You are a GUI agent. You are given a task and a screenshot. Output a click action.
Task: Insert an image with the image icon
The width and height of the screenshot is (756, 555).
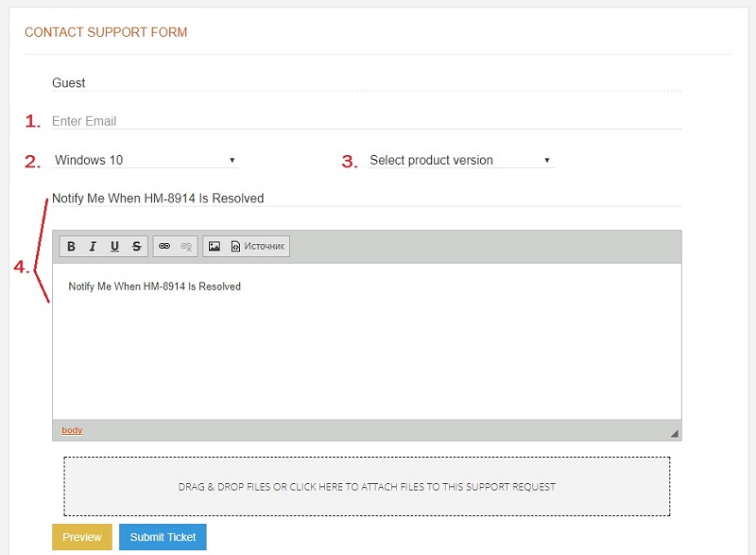pyautogui.click(x=215, y=247)
